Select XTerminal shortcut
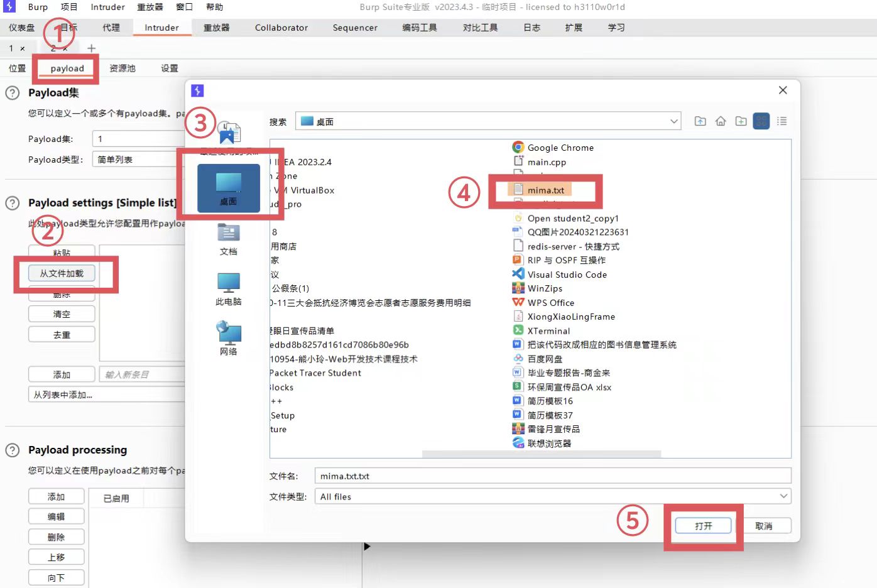The height and width of the screenshot is (588, 877). pos(542,331)
